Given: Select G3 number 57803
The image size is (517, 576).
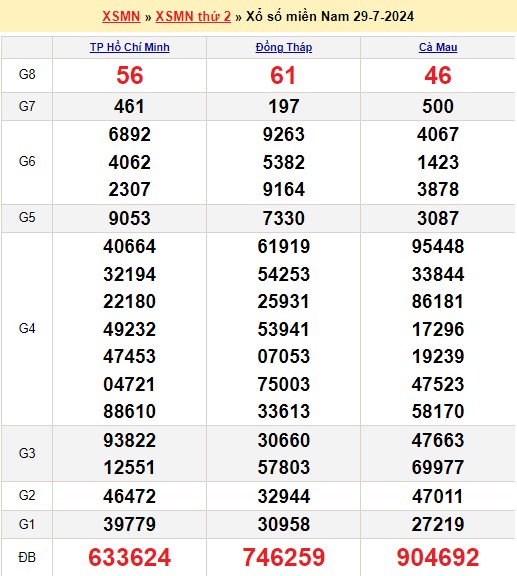Looking at the screenshot, I should click(284, 467).
